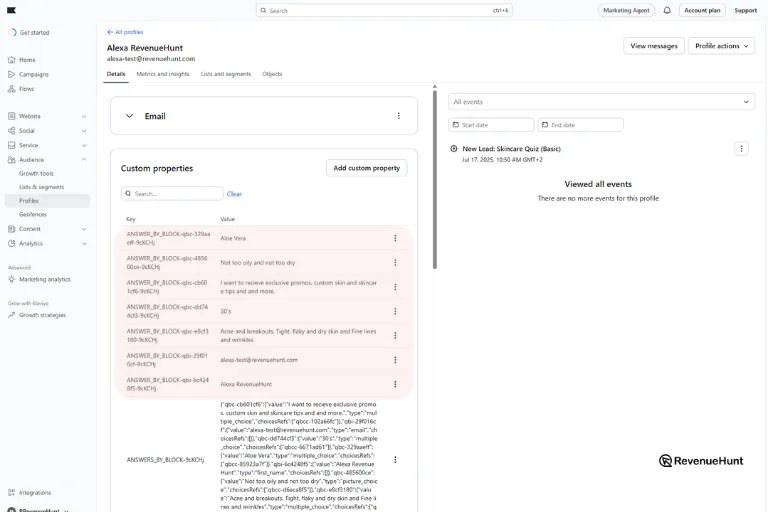Expand the Service sidebar menu
The image size is (768, 512).
coord(84,146)
